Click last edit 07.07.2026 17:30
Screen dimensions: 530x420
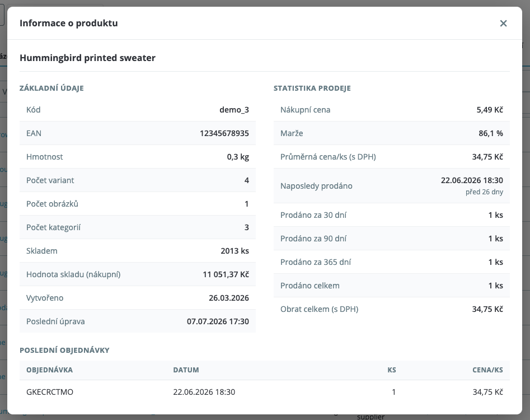coord(218,321)
